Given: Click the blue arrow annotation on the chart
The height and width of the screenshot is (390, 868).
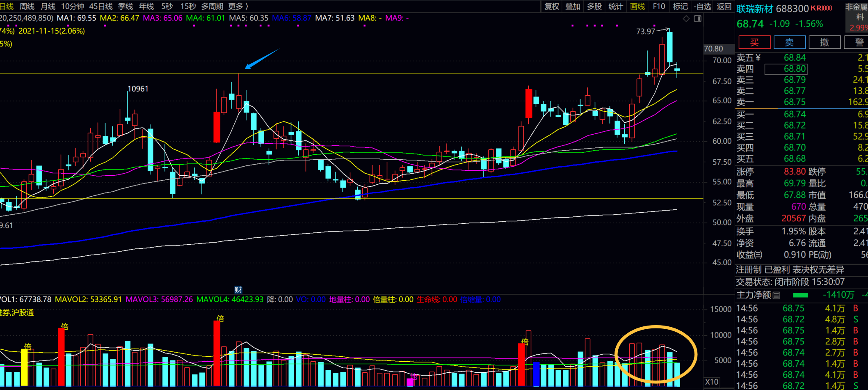Looking at the screenshot, I should (x=261, y=59).
